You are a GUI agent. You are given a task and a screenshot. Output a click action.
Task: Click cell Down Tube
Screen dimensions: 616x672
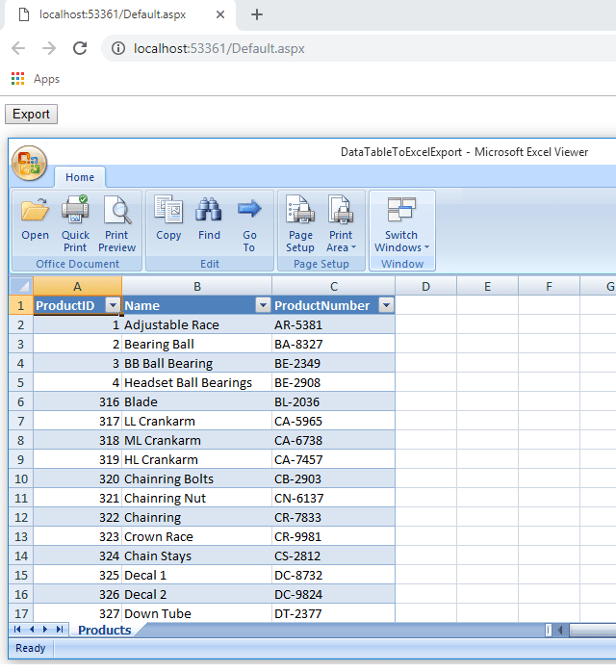(x=197, y=613)
